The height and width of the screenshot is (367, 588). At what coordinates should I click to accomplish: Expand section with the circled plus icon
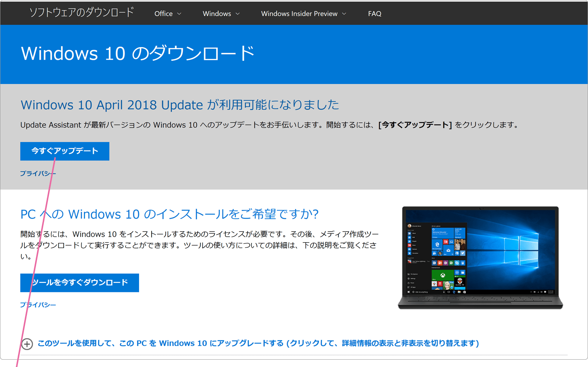(27, 344)
